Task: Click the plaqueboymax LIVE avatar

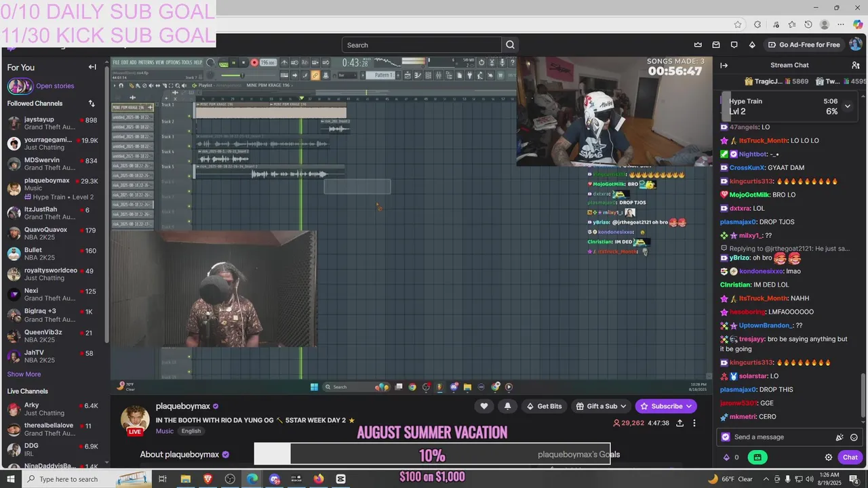Action: (x=135, y=420)
